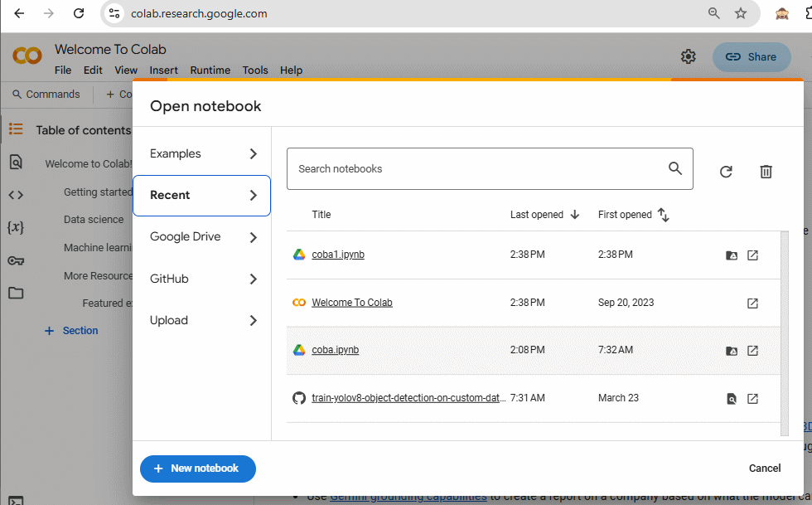
Task: Select the Examples tab
Action: pos(201,153)
